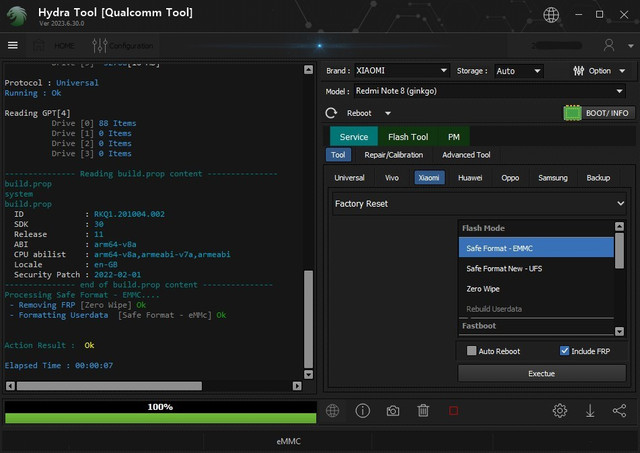Click the gear settings icon
Viewport: 640px width, 453px height.
(x=560, y=411)
